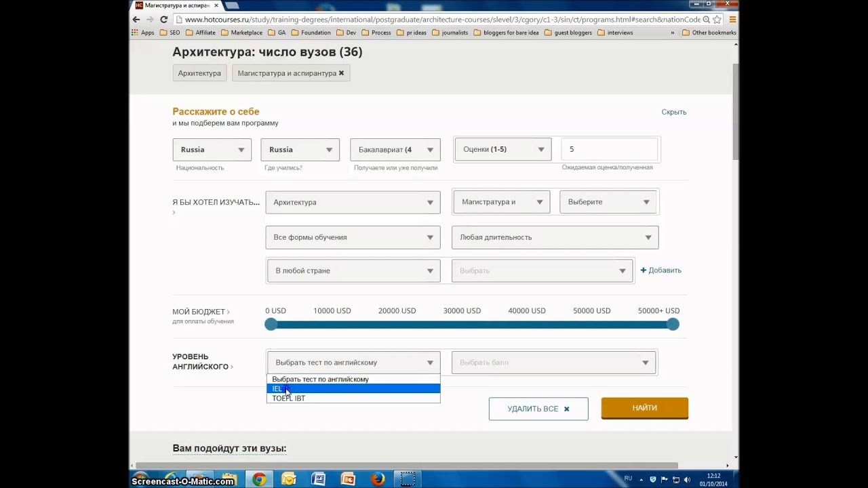Open the Foundation bookmarks folder

(311, 33)
